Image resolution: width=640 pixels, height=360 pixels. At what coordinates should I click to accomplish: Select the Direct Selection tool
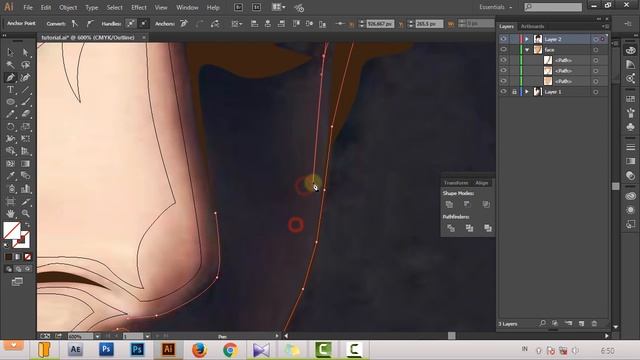click(x=25, y=52)
